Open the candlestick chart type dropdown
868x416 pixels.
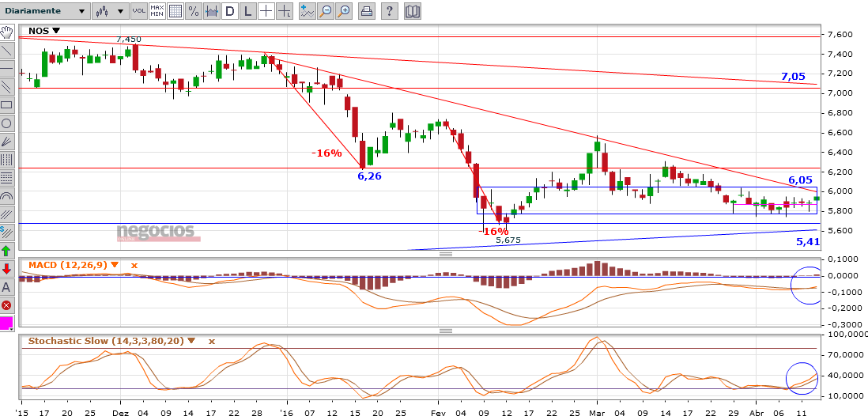pos(109,10)
